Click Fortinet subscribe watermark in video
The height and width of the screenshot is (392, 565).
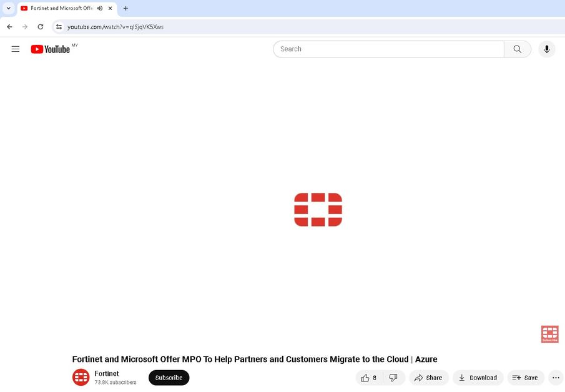(x=549, y=334)
